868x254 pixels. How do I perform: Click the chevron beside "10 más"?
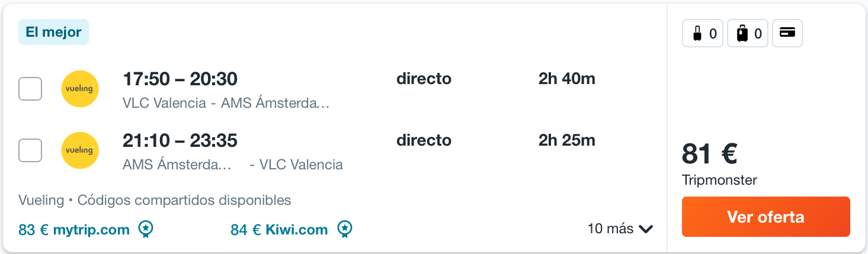pyautogui.click(x=646, y=229)
